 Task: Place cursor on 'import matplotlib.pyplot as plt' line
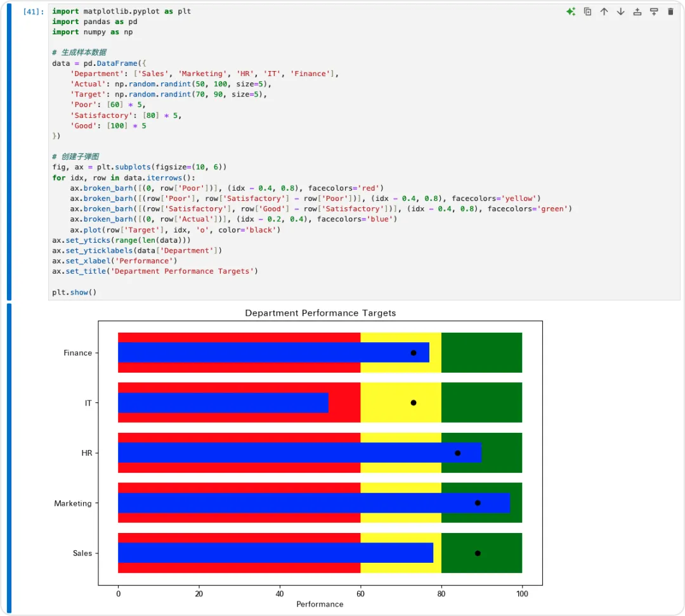pyautogui.click(x=121, y=11)
